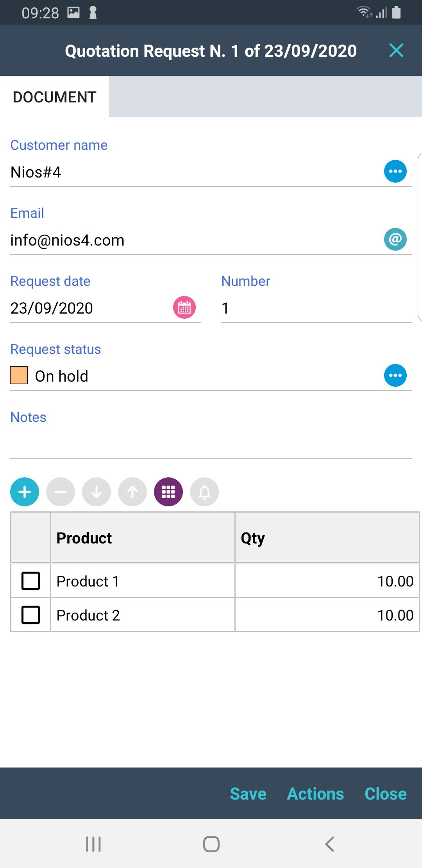Close the quotation with the X icon
The image size is (422, 868).
tap(396, 50)
